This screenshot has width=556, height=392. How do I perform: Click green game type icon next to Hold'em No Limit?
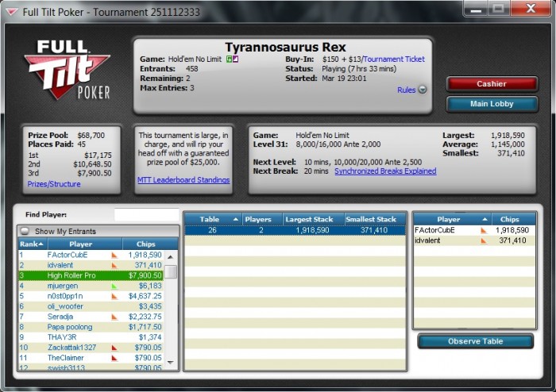coord(230,60)
